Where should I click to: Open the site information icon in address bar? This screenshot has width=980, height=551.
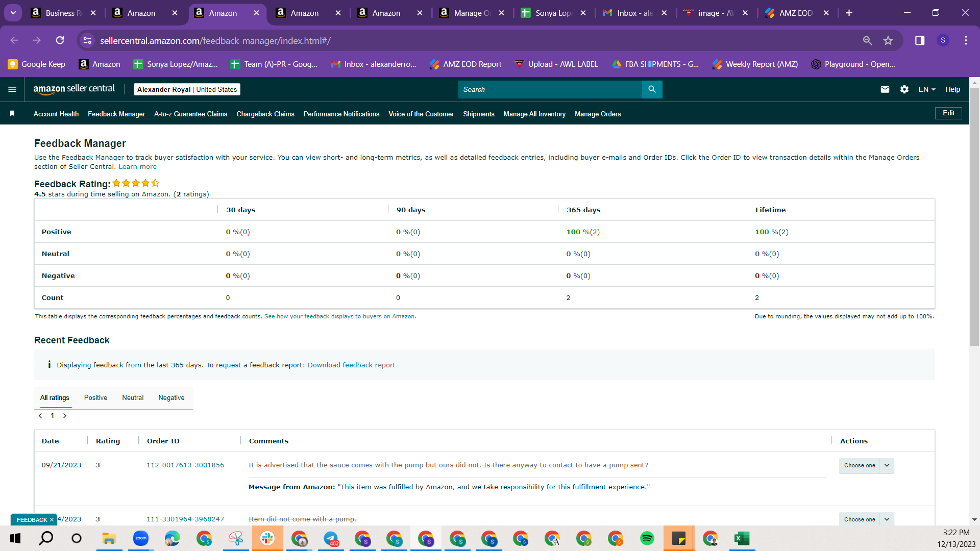coord(88,40)
